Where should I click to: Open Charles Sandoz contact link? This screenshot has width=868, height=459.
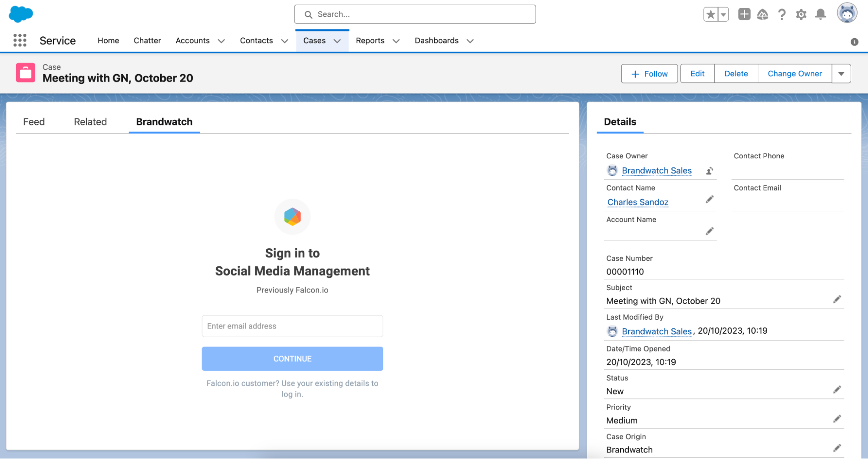(637, 203)
